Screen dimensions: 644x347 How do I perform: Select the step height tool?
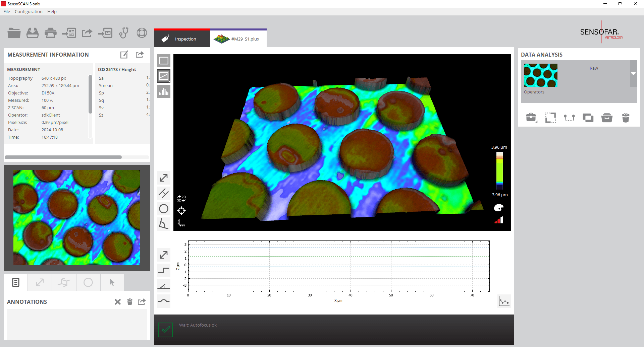(164, 270)
